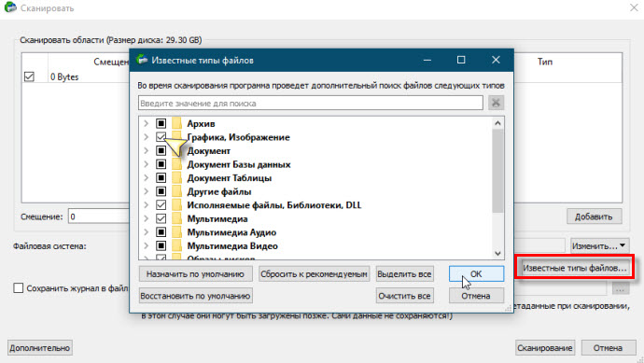The height and width of the screenshot is (363, 644).
Task: Open the Дополнительно options button
Action: pos(40,348)
